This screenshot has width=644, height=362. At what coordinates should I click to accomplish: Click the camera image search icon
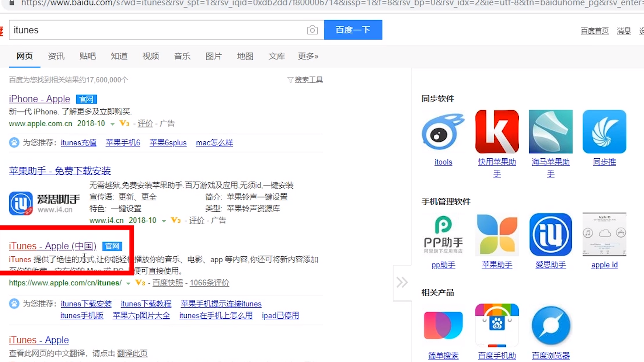click(312, 30)
